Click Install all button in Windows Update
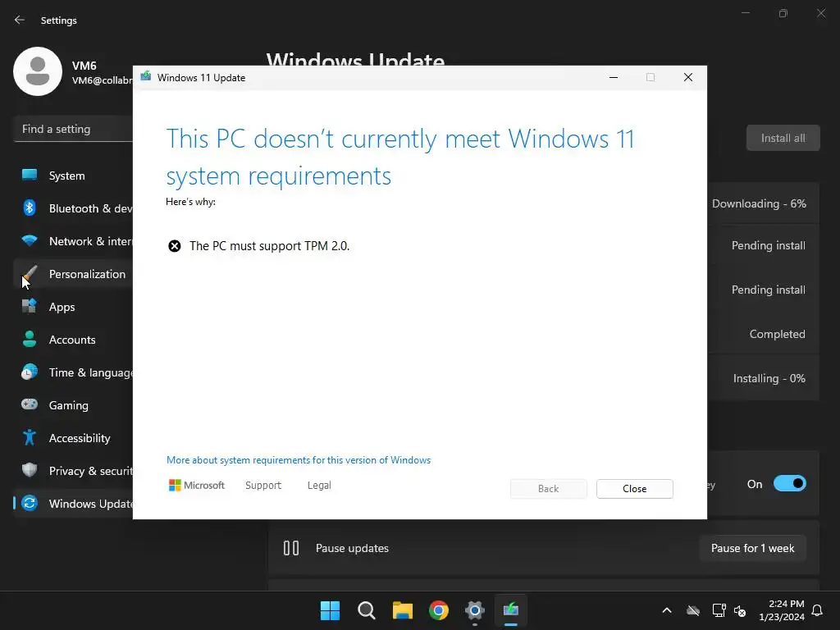 coord(783,138)
